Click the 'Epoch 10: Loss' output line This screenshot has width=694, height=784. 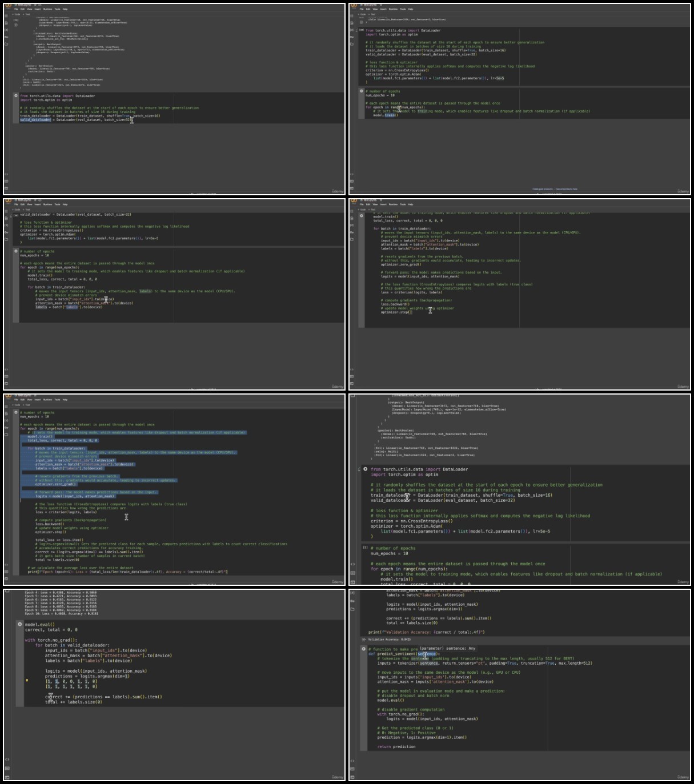point(62,613)
